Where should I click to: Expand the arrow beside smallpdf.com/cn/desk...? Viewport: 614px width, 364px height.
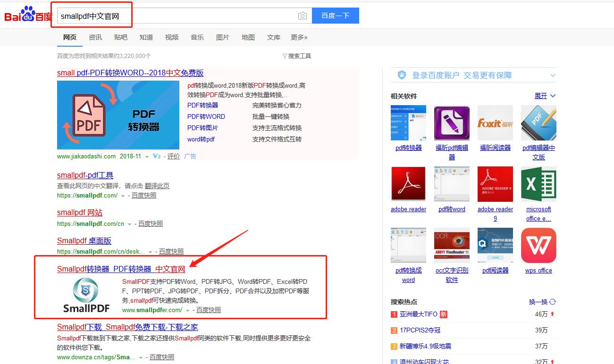coord(151,252)
